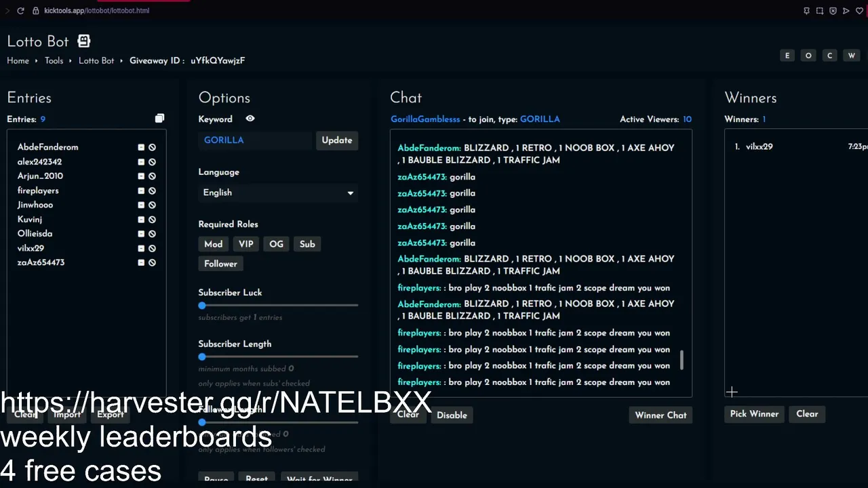Toggle keyword visibility eye icon
Image resolution: width=868 pixels, height=488 pixels.
coord(250,119)
